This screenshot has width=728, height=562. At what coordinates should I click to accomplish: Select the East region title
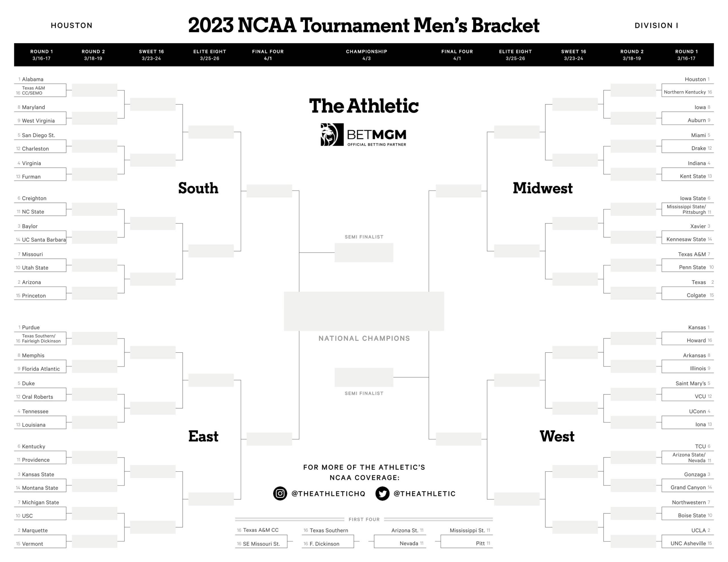(203, 436)
